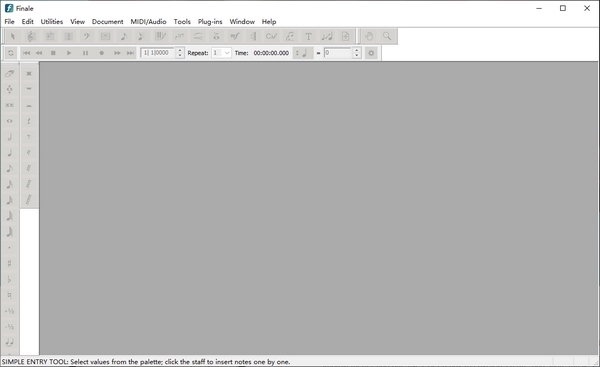This screenshot has width=600, height=367.
Task: Select the Clef tool bass clef icon
Action: pyautogui.click(x=87, y=36)
